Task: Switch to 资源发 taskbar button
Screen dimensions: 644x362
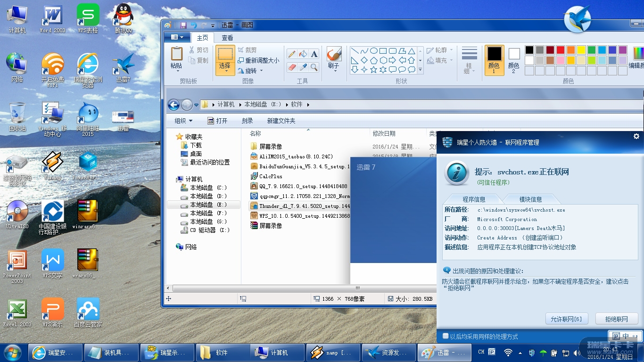Action: (x=389, y=353)
